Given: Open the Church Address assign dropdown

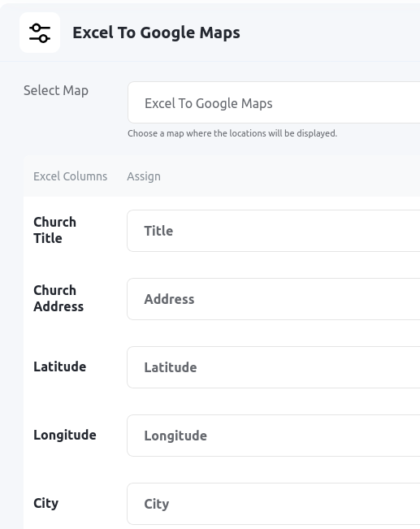Looking at the screenshot, I should pos(273,299).
